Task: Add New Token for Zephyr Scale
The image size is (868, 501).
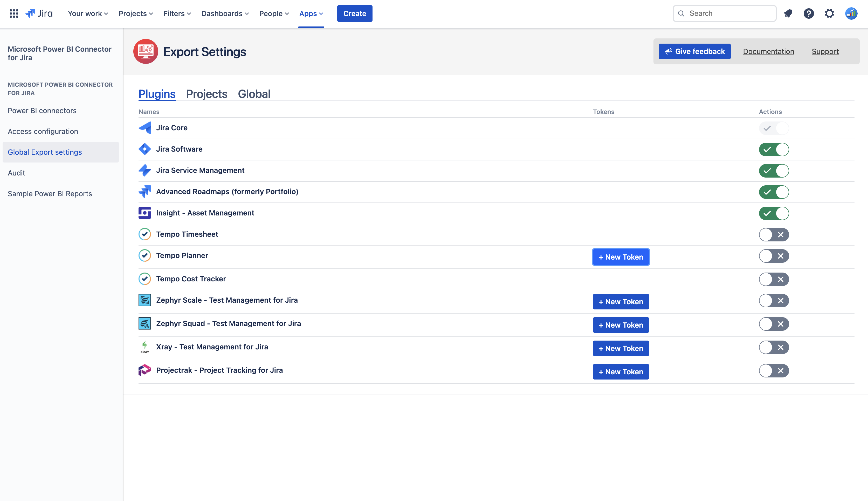Action: coord(621,302)
